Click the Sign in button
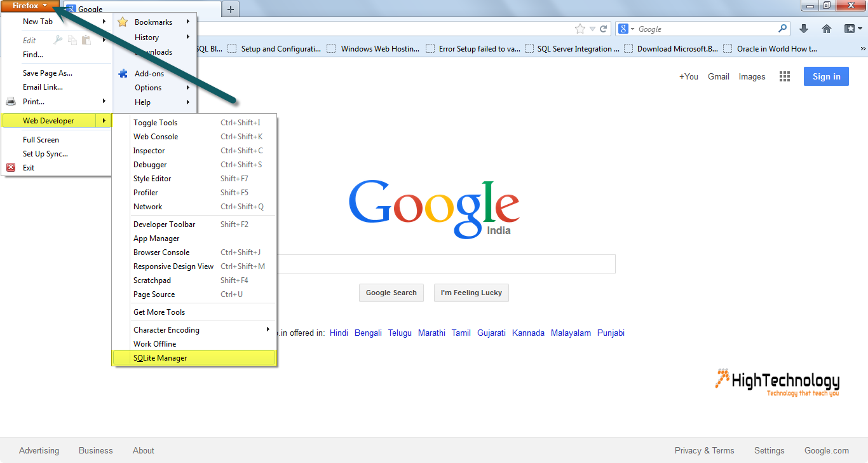868x463 pixels. click(x=826, y=76)
